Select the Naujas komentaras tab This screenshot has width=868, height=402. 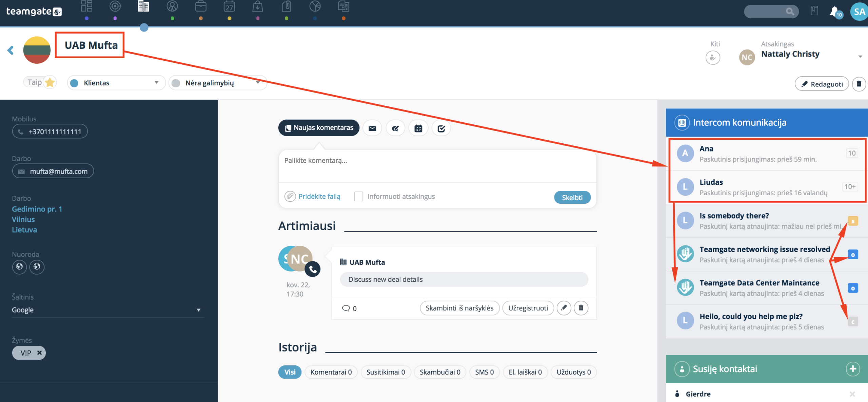[319, 128]
